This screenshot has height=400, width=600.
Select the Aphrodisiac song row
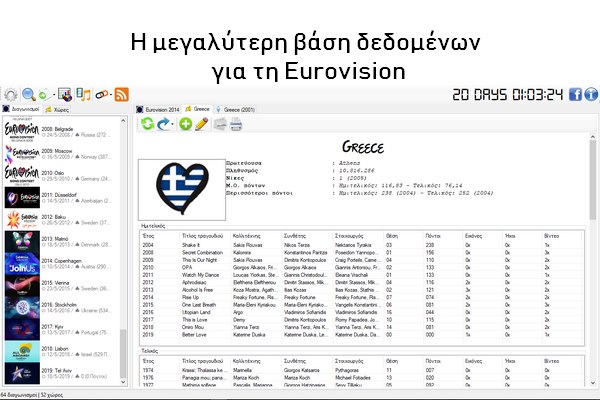[362, 282]
